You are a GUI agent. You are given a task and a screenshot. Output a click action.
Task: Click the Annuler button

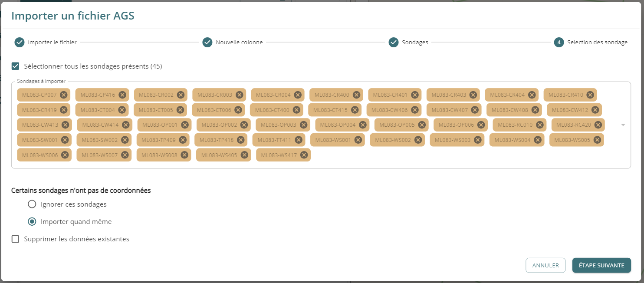point(545,265)
